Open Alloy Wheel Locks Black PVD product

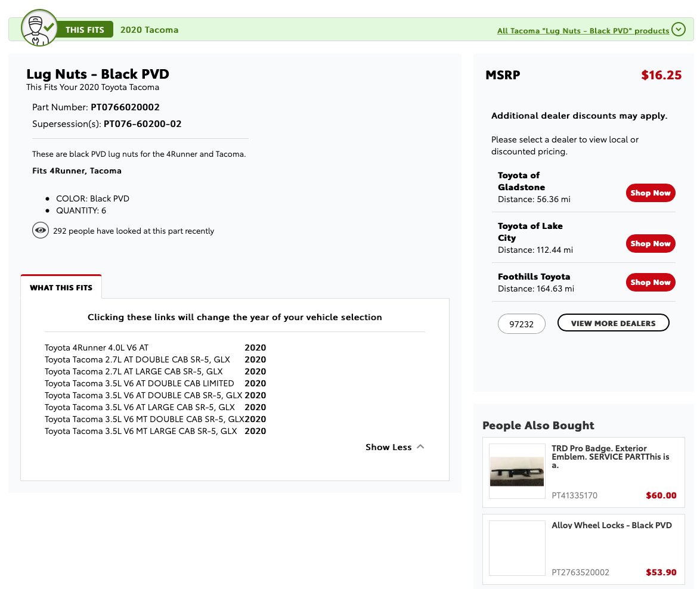[612, 525]
